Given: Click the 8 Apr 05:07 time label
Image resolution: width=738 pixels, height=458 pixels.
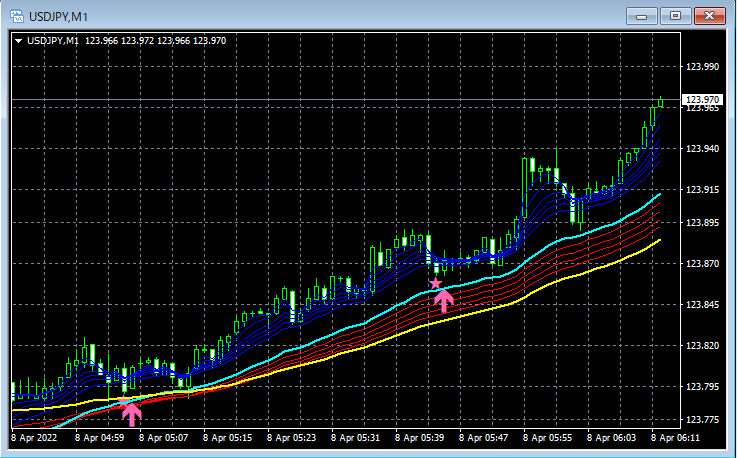Looking at the screenshot, I should [163, 438].
